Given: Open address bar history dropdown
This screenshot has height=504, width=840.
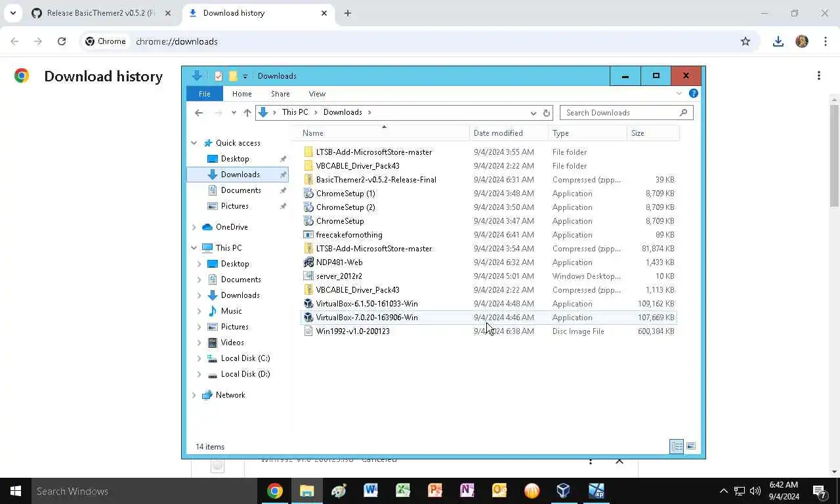Looking at the screenshot, I should tap(533, 113).
